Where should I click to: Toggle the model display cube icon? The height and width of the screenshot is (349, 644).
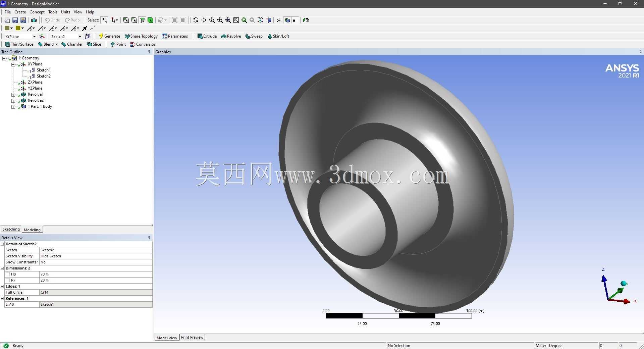pyautogui.click(x=287, y=20)
